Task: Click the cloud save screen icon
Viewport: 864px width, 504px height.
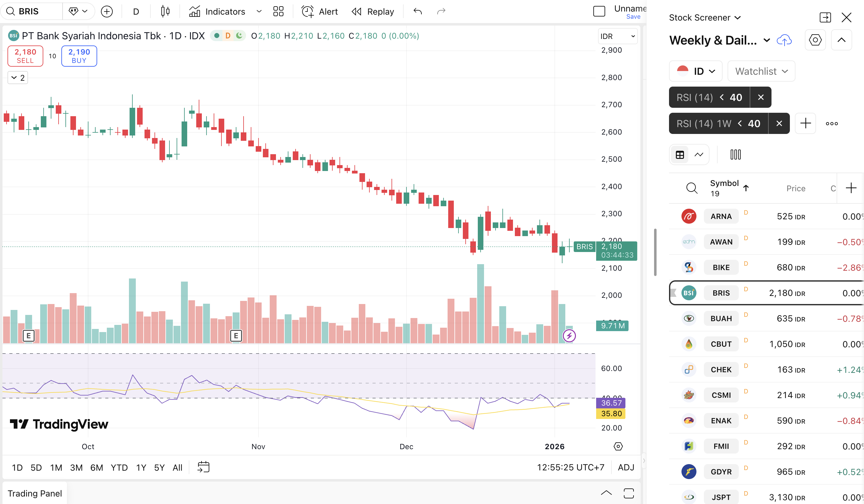Action: (784, 40)
